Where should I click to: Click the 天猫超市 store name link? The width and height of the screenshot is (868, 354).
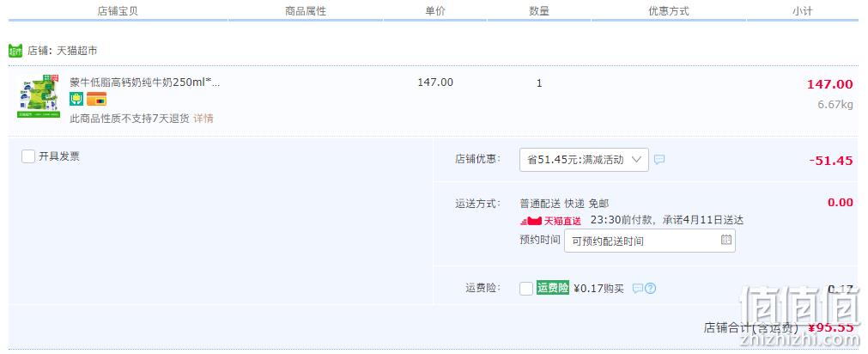(x=77, y=51)
